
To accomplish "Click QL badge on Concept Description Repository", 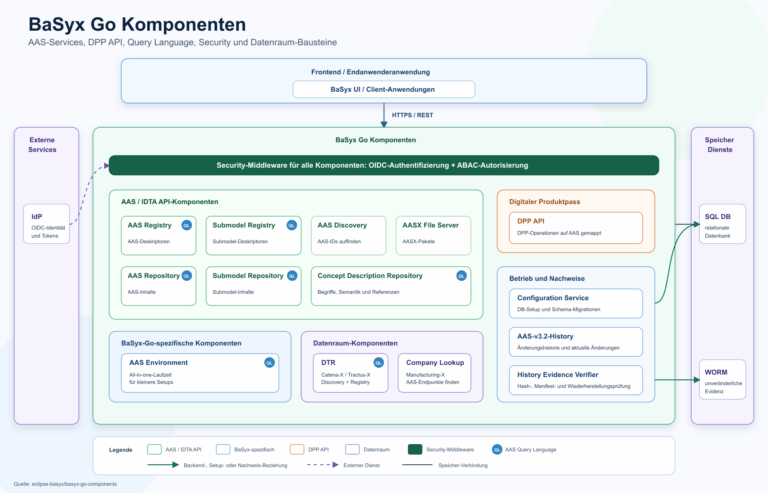I will (461, 276).
